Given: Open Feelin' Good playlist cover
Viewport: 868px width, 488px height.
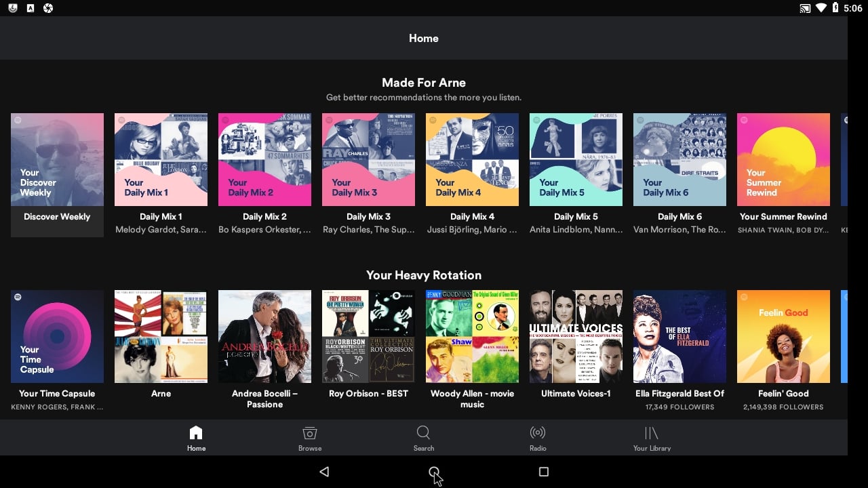Looking at the screenshot, I should click(783, 337).
